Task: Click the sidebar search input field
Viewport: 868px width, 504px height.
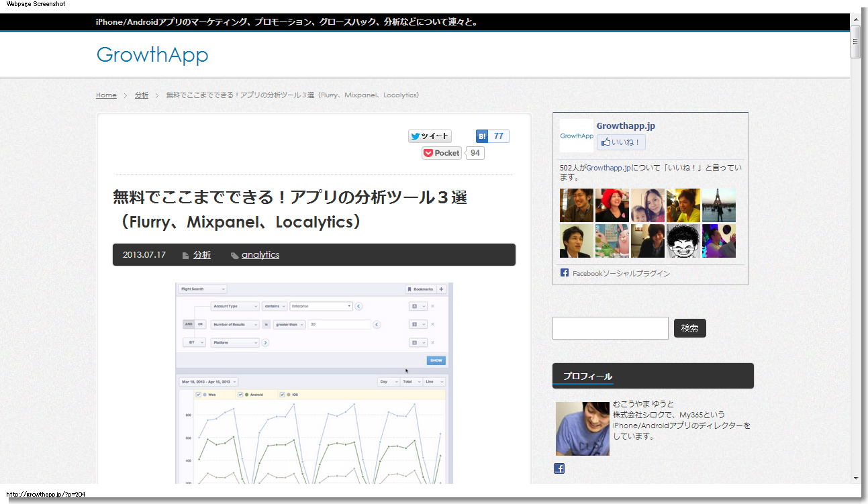Action: click(610, 328)
